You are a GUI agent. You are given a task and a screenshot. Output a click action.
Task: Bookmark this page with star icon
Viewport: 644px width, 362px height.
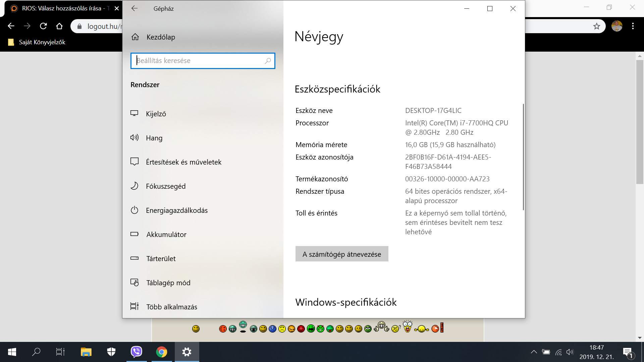tap(596, 26)
